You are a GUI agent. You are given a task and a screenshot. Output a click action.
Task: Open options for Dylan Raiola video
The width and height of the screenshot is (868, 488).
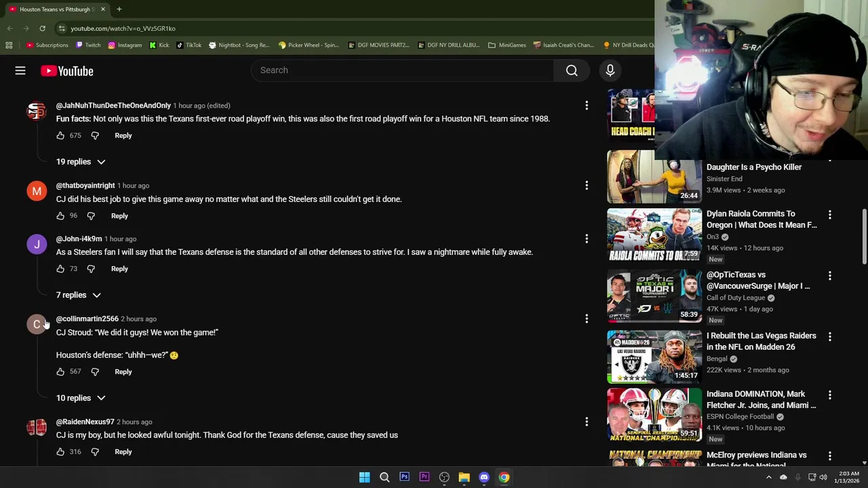(829, 215)
